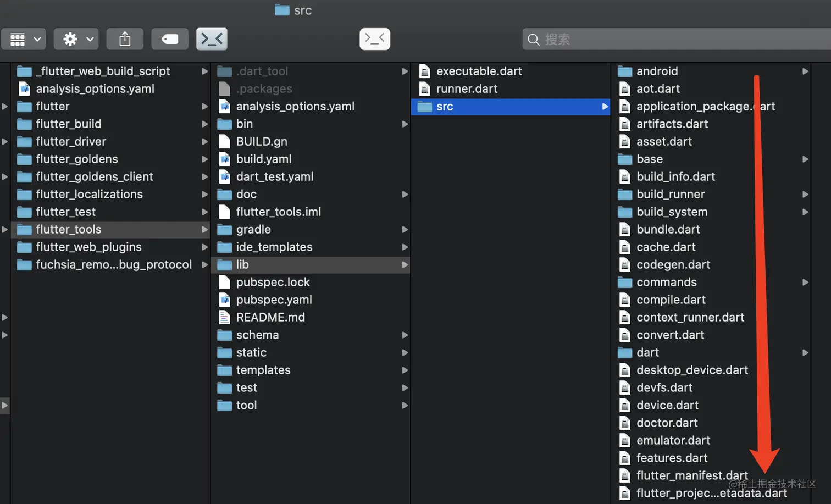
Task: Select the flutter_goldens_client folder name
Action: 95,177
